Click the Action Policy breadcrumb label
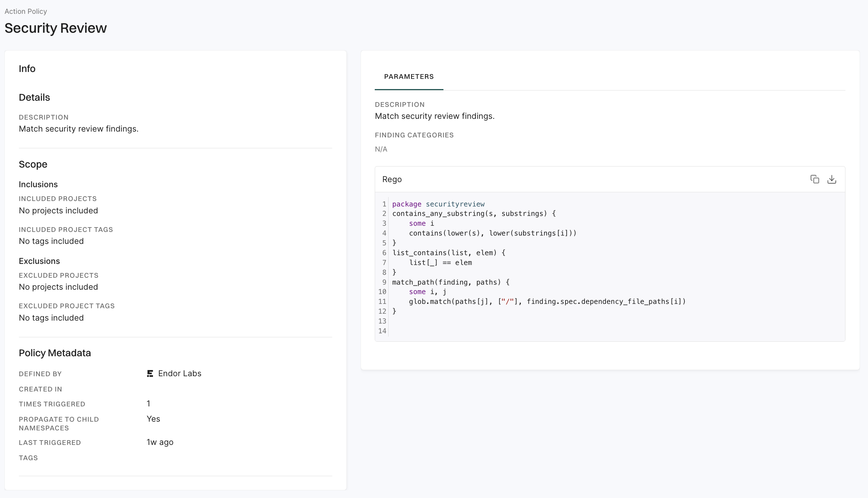Image resolution: width=868 pixels, height=498 pixels. pos(26,11)
